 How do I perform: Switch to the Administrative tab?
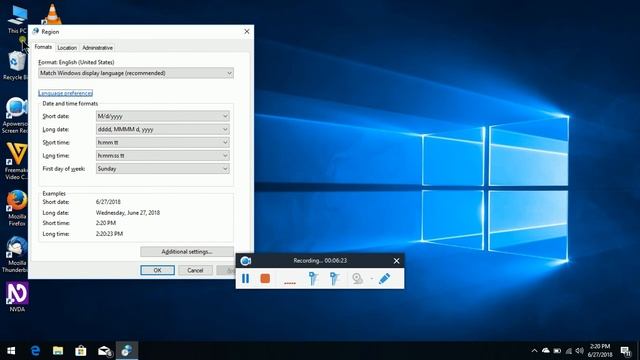pyautogui.click(x=98, y=48)
